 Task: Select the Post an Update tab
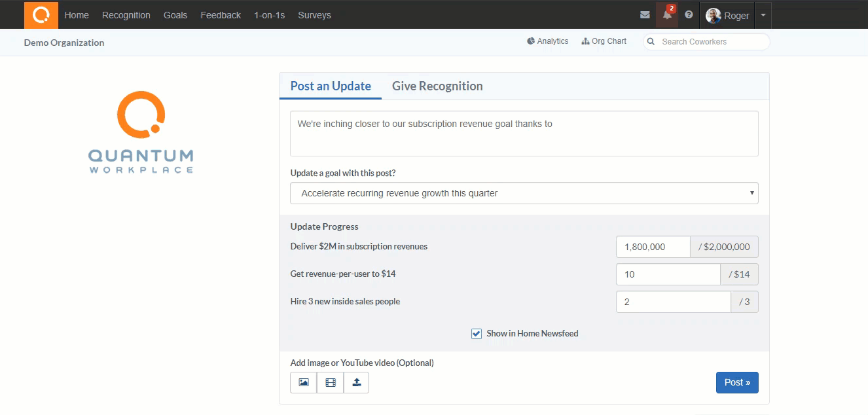tap(331, 86)
